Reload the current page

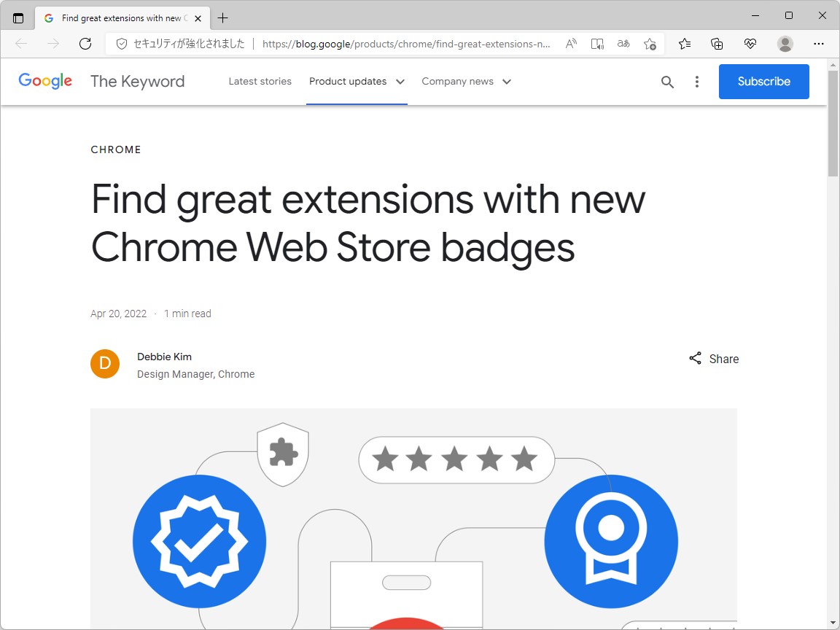point(85,44)
